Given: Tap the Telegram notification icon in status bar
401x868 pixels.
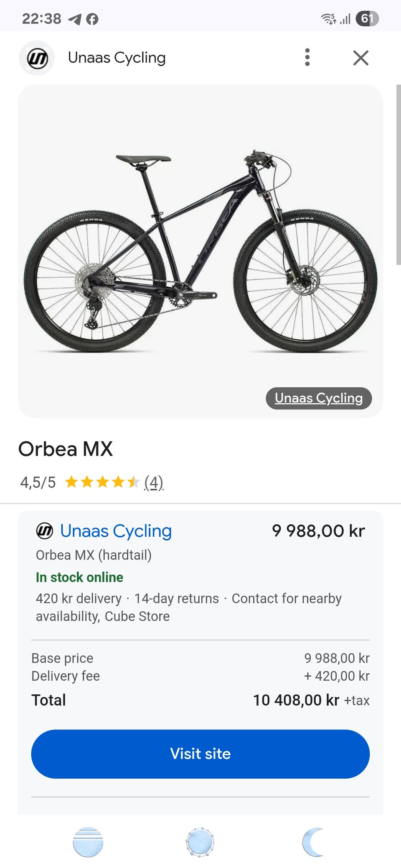Looking at the screenshot, I should pos(75,19).
